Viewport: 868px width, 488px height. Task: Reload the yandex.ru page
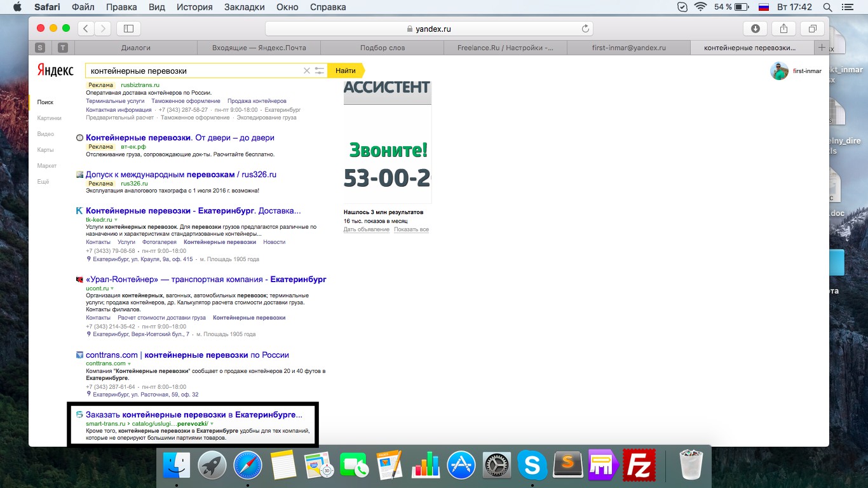(585, 29)
